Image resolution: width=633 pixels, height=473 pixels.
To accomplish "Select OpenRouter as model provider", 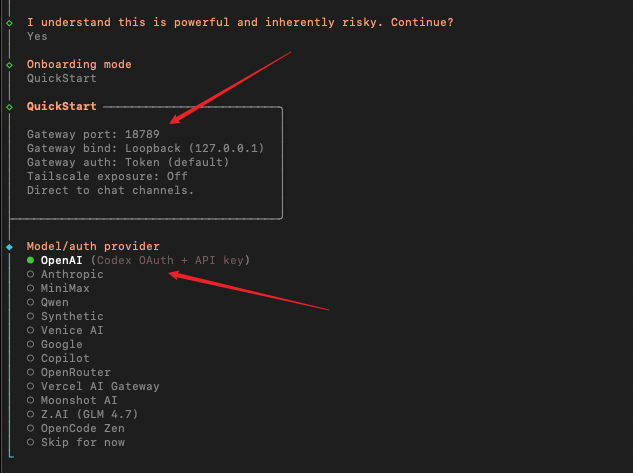I will point(69,372).
